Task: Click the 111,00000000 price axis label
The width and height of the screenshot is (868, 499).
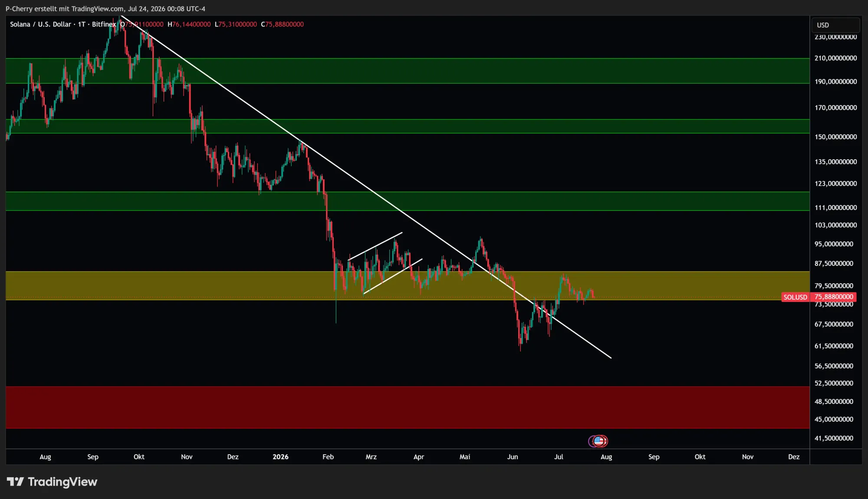Action: point(835,208)
